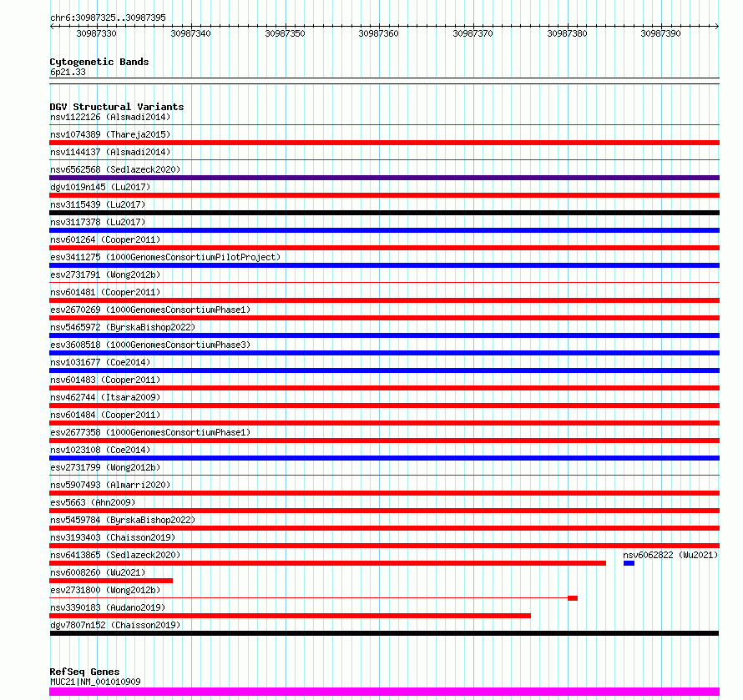Click nsv6062822 (Wu2021) label

point(670,555)
